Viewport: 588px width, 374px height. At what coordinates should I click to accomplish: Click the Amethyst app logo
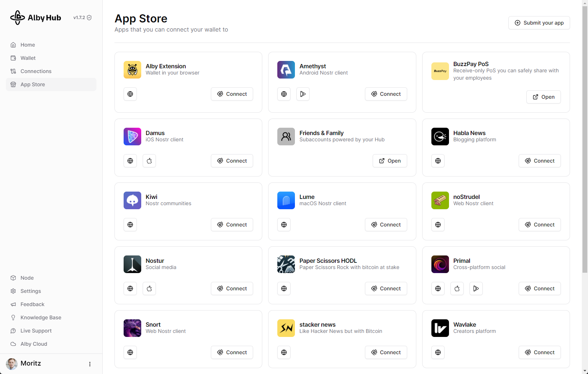(286, 70)
